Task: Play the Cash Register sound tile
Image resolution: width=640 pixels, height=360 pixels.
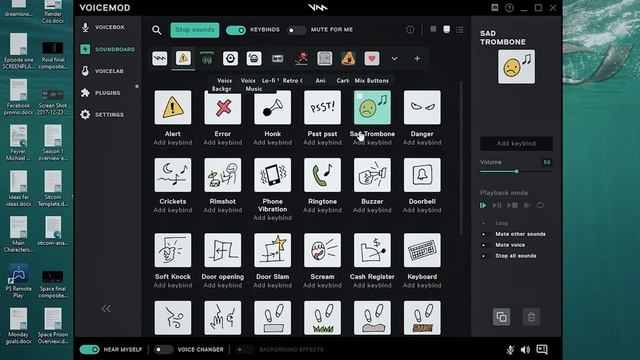Action: [372, 250]
